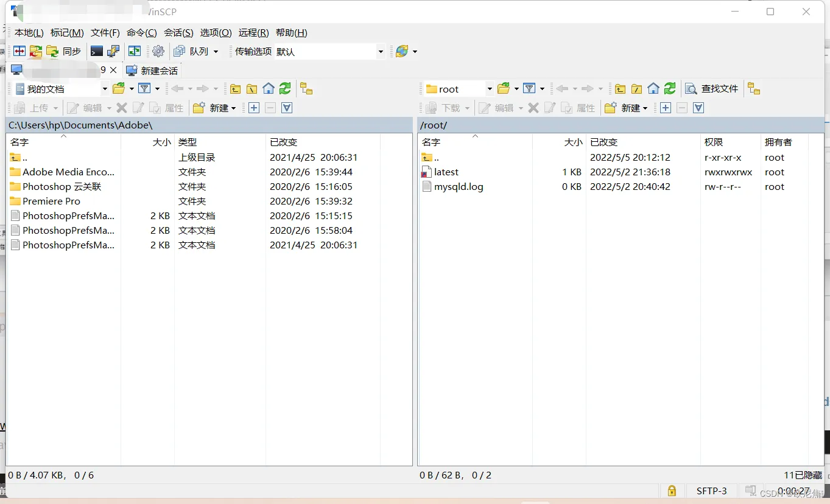Image resolution: width=830 pixels, height=504 pixels.
Task: Go to home directory in the local panel
Action: [268, 88]
